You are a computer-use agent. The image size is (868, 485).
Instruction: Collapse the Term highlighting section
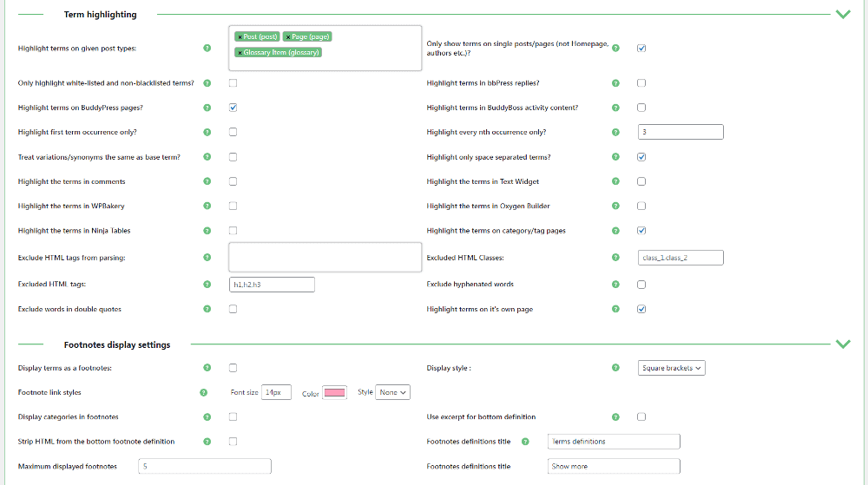842,14
